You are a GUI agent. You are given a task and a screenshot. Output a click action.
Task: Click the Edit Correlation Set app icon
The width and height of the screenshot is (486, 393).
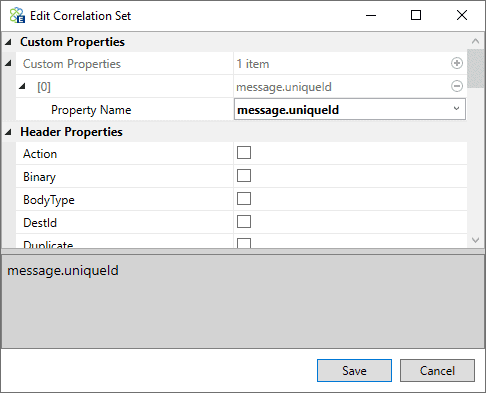coord(17,15)
